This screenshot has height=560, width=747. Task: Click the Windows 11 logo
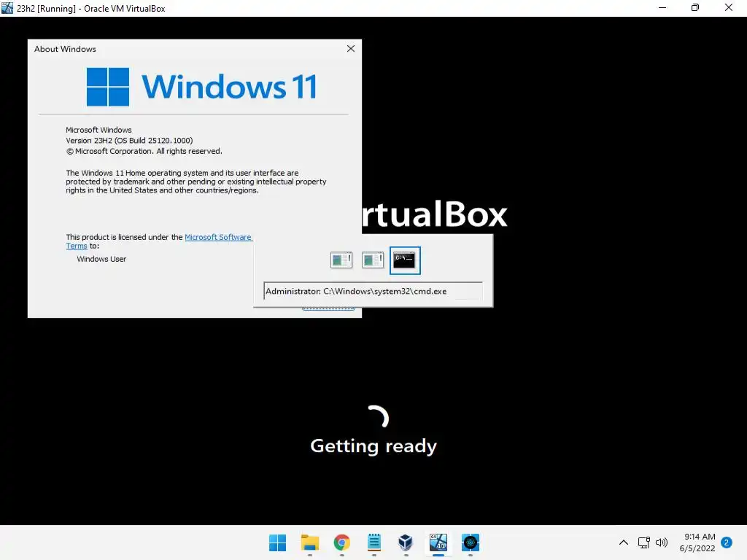[x=201, y=87]
